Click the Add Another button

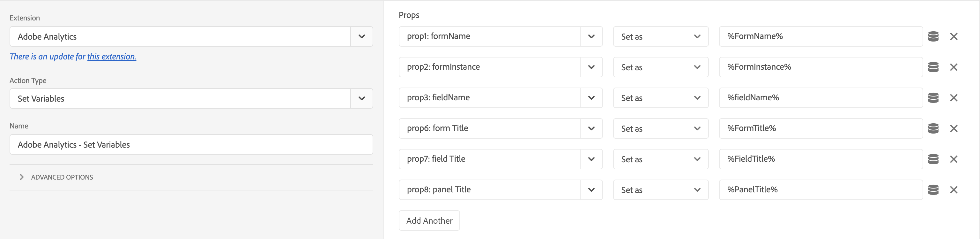(429, 221)
